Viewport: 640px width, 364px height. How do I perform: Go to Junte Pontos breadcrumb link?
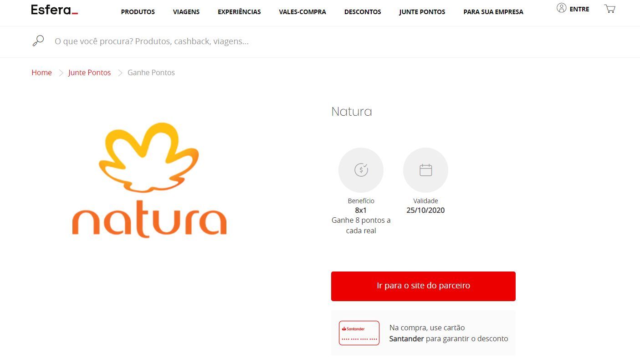tap(89, 72)
